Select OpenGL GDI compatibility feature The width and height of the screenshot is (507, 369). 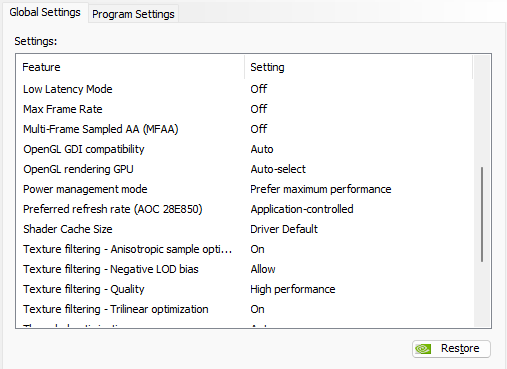[84, 149]
